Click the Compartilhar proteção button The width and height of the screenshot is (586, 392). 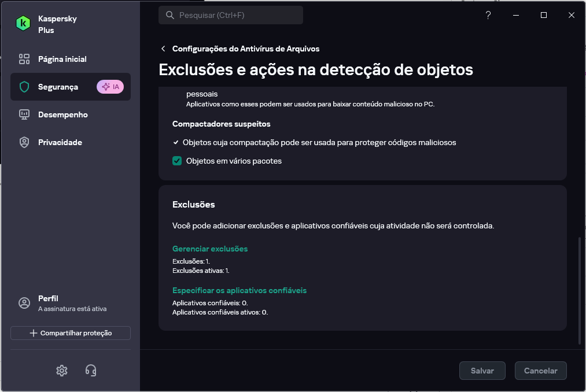pos(71,333)
